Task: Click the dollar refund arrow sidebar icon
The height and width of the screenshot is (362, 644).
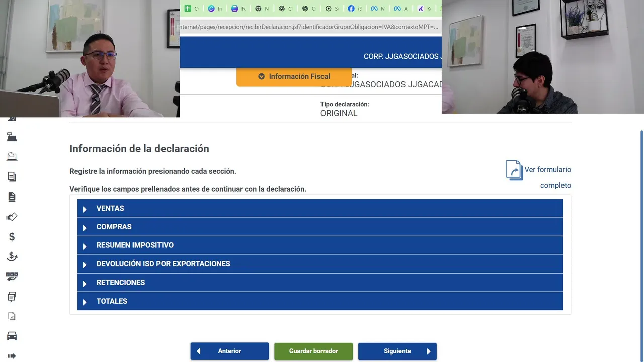Action: pyautogui.click(x=12, y=256)
